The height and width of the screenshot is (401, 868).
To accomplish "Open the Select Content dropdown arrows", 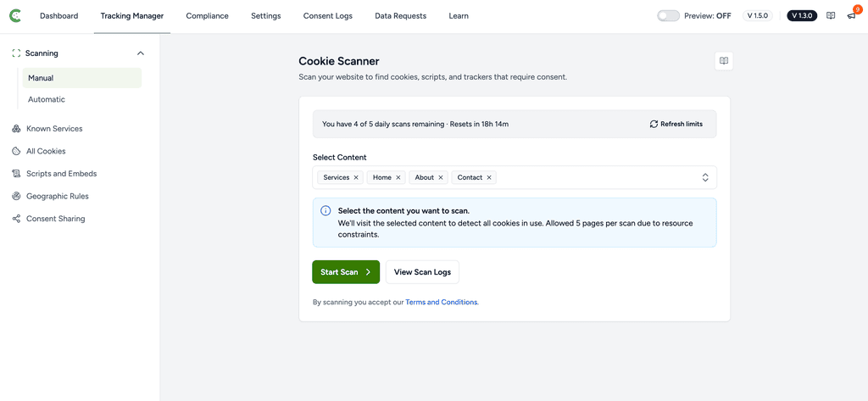I will (705, 178).
